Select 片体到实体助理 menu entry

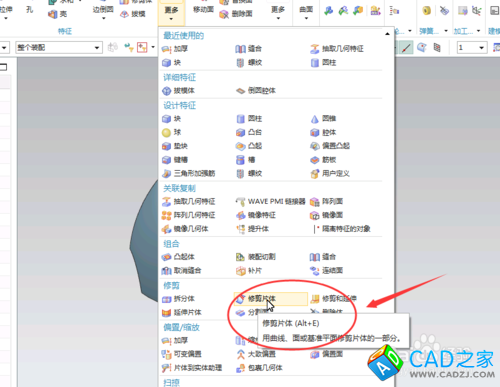192,368
